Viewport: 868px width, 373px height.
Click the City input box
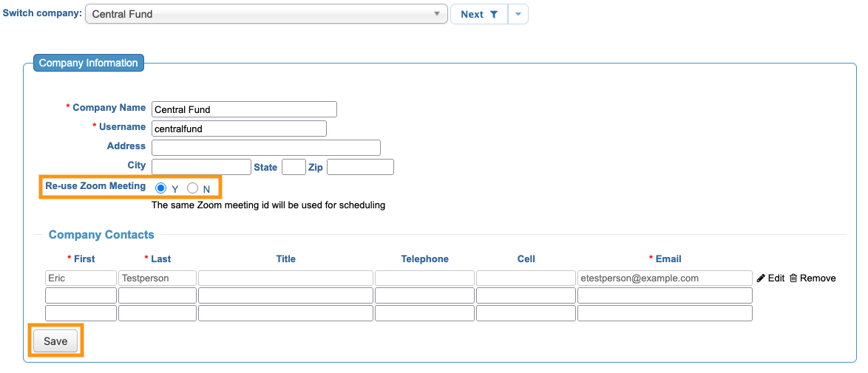pyautogui.click(x=201, y=167)
